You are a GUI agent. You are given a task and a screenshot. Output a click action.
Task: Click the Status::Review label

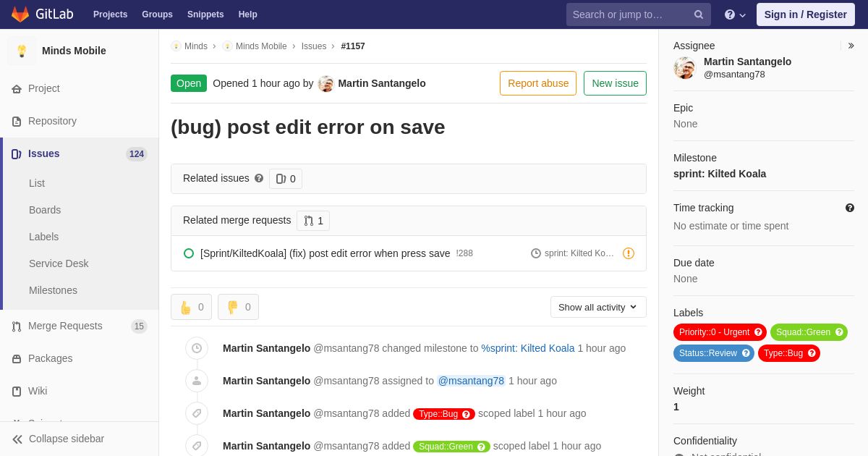point(714,353)
